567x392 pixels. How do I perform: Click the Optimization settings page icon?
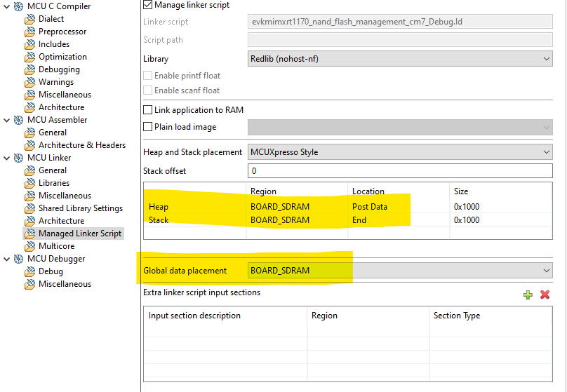tap(29, 57)
